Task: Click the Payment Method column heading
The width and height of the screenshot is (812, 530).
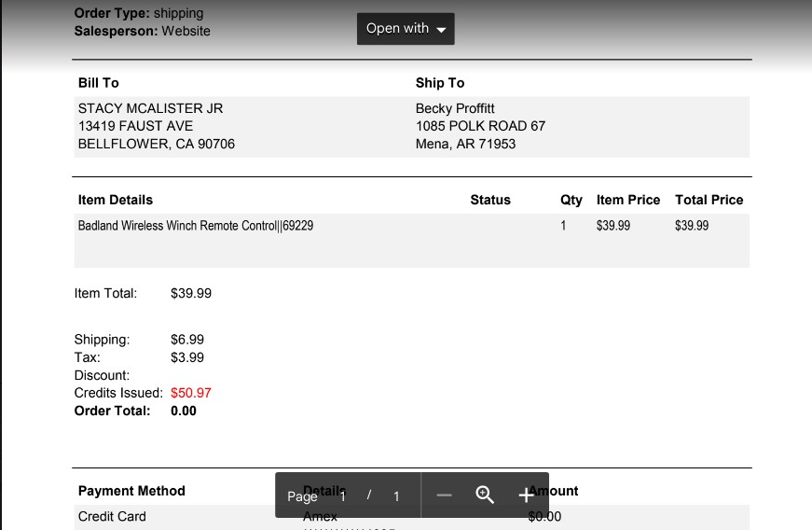Action: tap(131, 491)
